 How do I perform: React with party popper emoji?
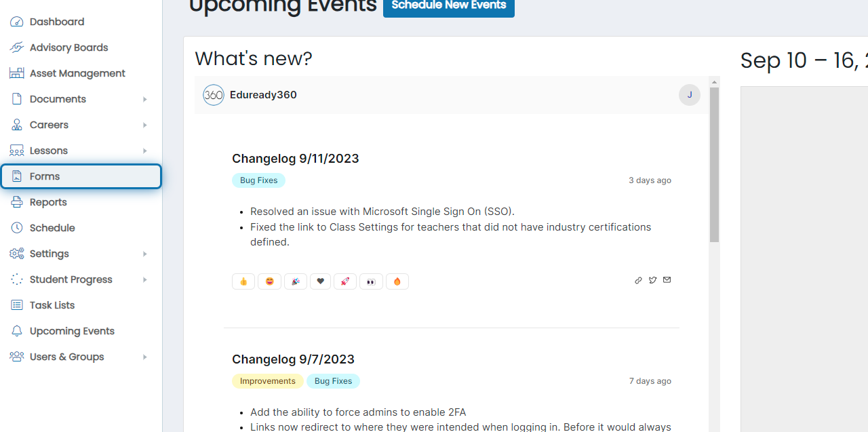coord(295,281)
